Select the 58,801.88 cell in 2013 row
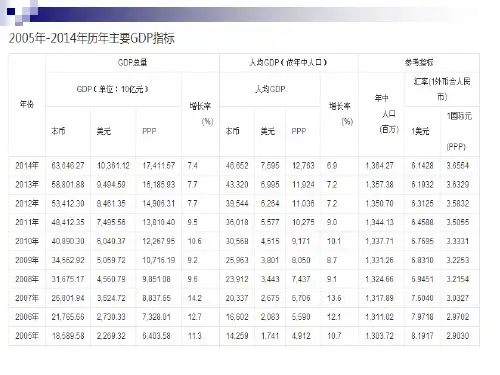 (68, 184)
